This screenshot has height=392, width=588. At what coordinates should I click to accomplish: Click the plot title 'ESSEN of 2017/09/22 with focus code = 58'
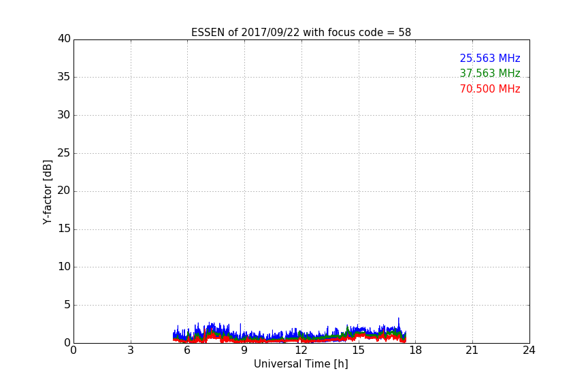tap(301, 33)
